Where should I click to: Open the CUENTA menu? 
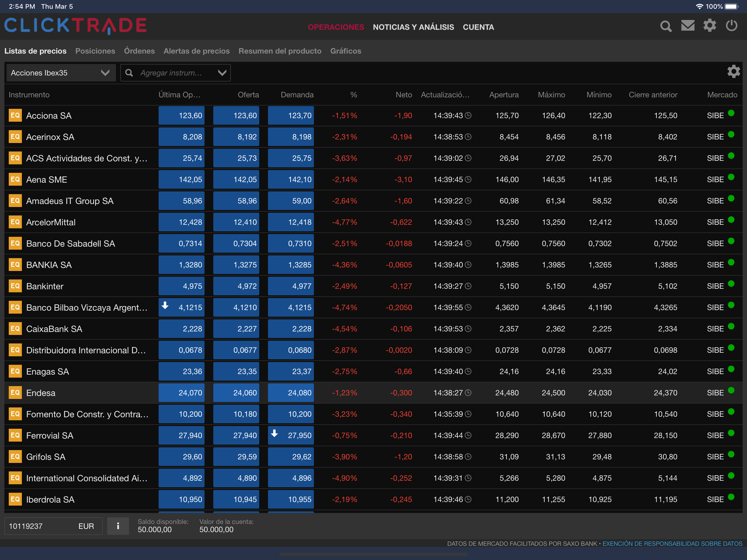tap(478, 27)
